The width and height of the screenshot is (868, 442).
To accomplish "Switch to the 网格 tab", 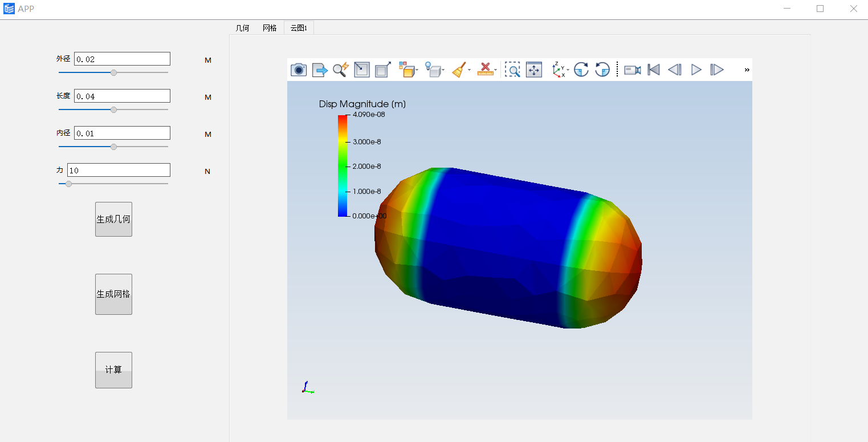I will click(270, 28).
